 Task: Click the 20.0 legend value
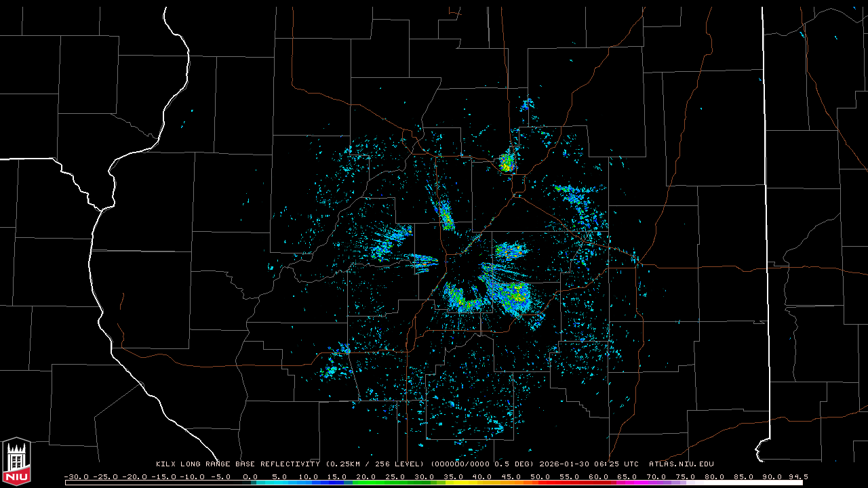(x=366, y=476)
